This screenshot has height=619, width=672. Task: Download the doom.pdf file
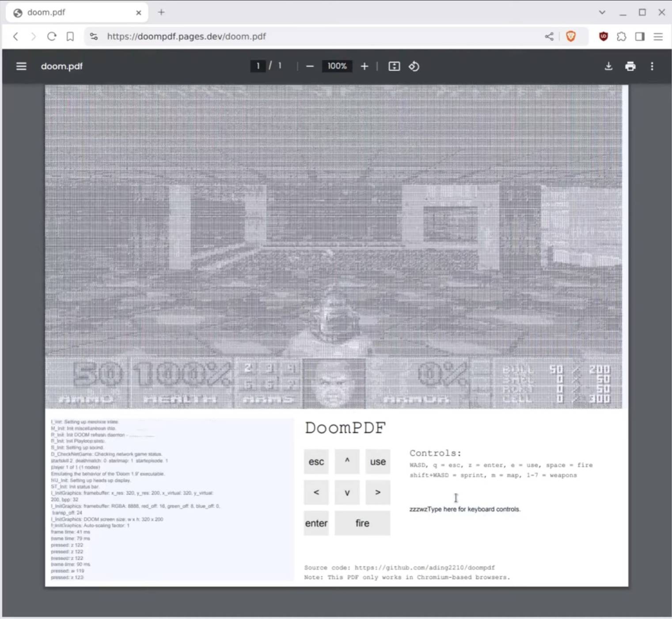click(608, 66)
